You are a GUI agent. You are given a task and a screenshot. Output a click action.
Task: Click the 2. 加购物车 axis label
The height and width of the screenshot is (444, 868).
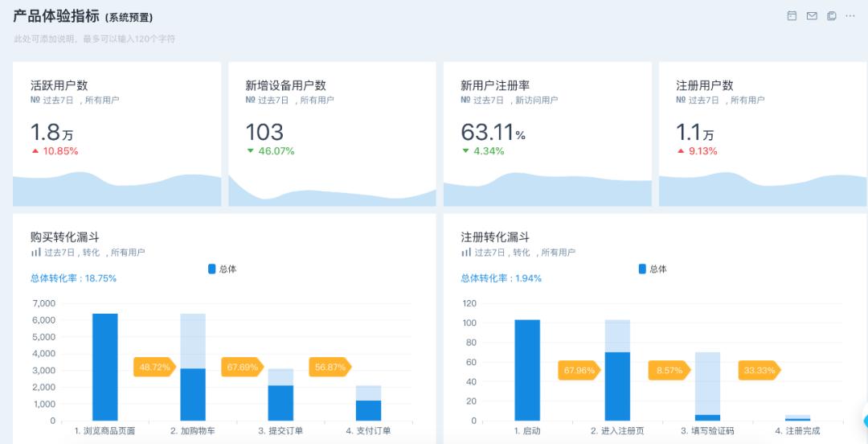pyautogui.click(x=193, y=431)
